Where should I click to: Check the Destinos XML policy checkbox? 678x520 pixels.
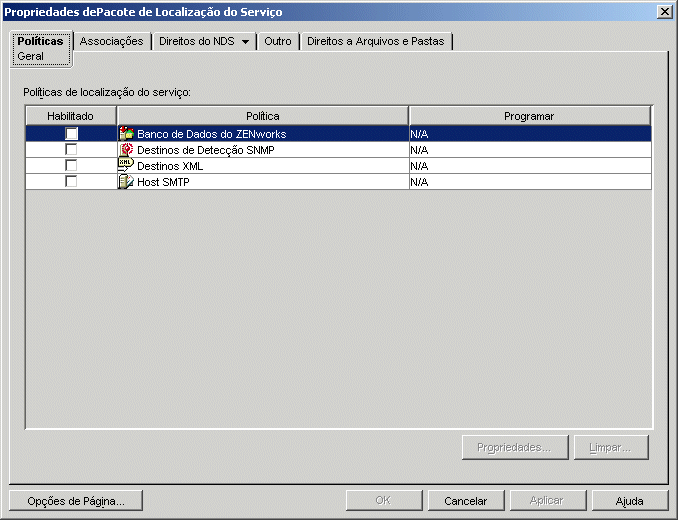click(71, 165)
